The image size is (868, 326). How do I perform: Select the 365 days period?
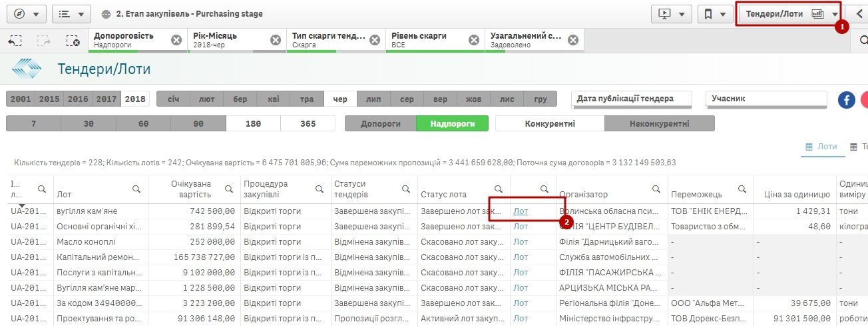[308, 123]
